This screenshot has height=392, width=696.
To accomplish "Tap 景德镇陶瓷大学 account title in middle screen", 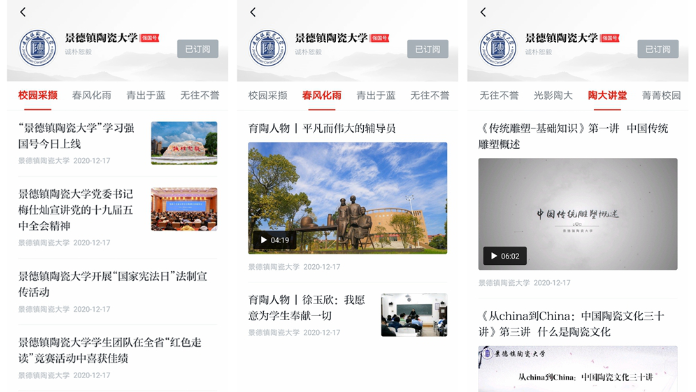I will [x=331, y=38].
